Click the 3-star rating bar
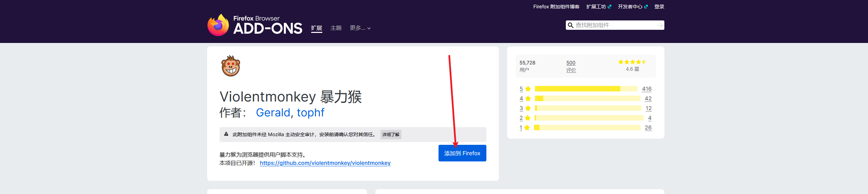The image size is (868, 194). click(x=588, y=108)
